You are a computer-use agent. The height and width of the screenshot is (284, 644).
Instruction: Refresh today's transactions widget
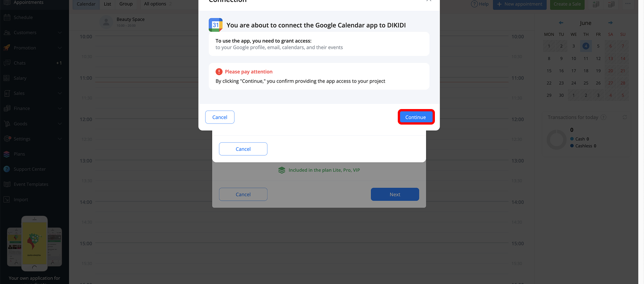(625, 117)
